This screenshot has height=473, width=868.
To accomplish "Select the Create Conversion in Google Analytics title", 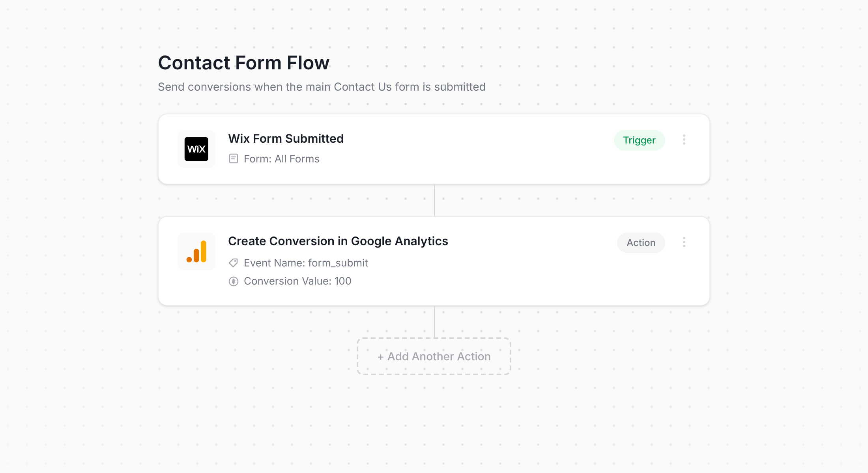I will pos(338,241).
